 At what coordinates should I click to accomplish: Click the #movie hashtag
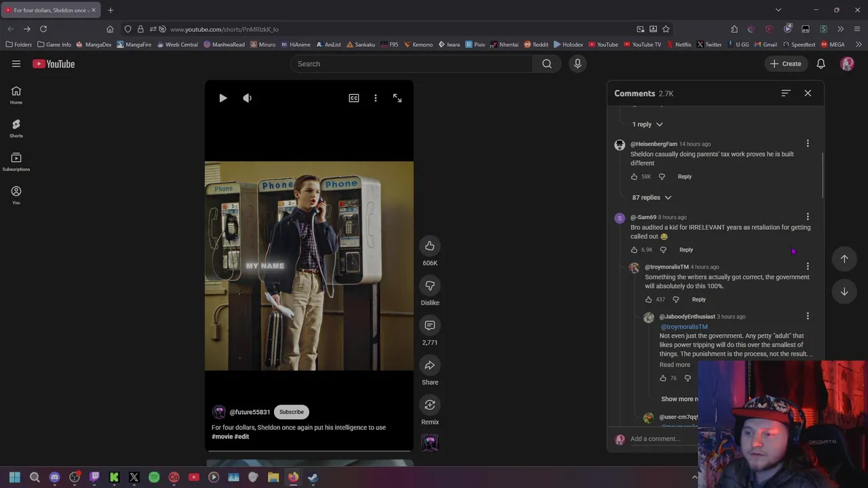[x=222, y=436]
